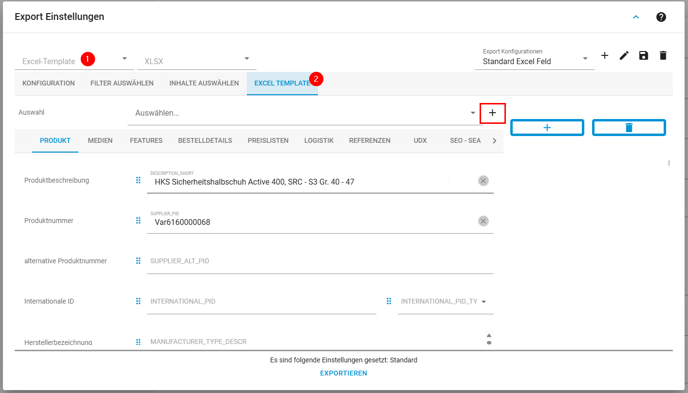The height and width of the screenshot is (393, 688).
Task: Open the INTERNATIONAL_PID_TY dropdown
Action: point(445,302)
